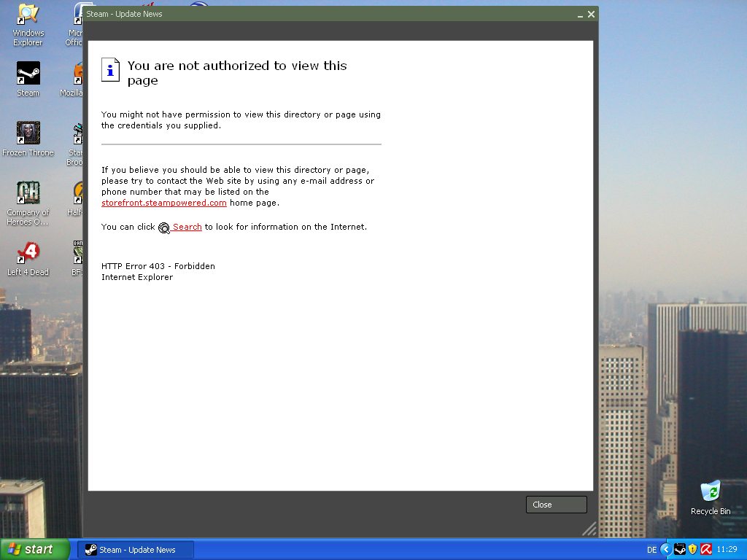Click the yellow security shield tray icon
The height and width of the screenshot is (560, 747).
coord(693,549)
